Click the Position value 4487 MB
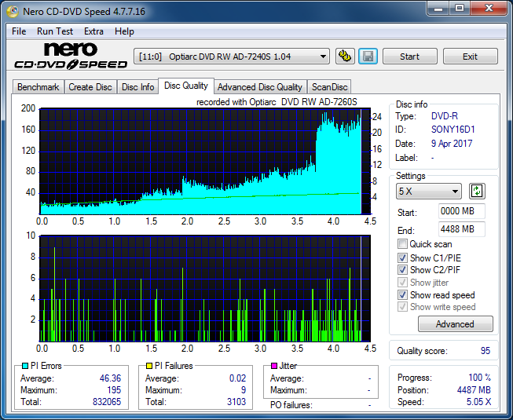Image resolution: width=513 pixels, height=420 pixels. 474,390
